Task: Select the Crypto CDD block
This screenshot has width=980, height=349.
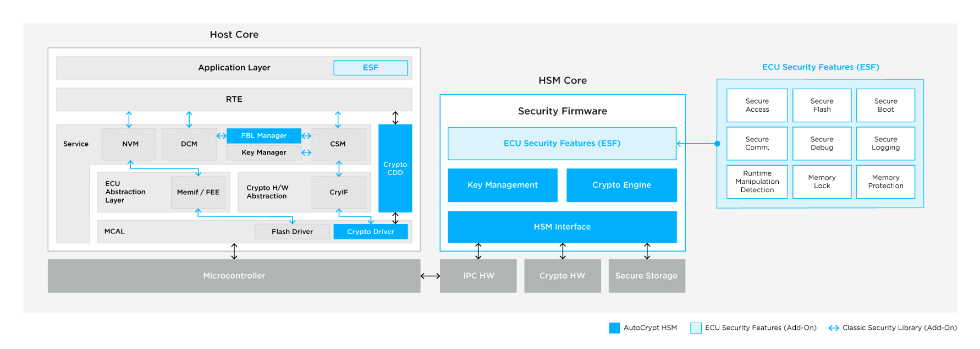Action: tap(395, 168)
